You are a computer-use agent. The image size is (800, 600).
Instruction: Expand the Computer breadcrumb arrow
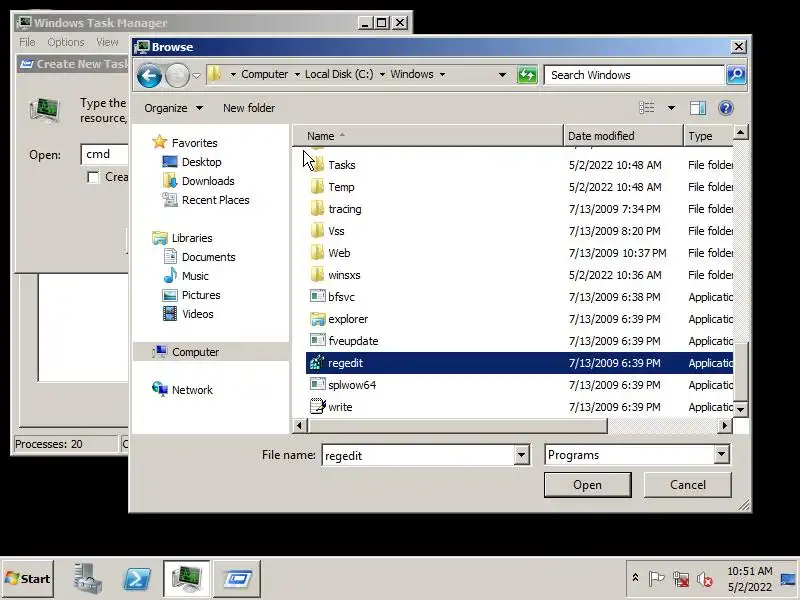(x=297, y=74)
